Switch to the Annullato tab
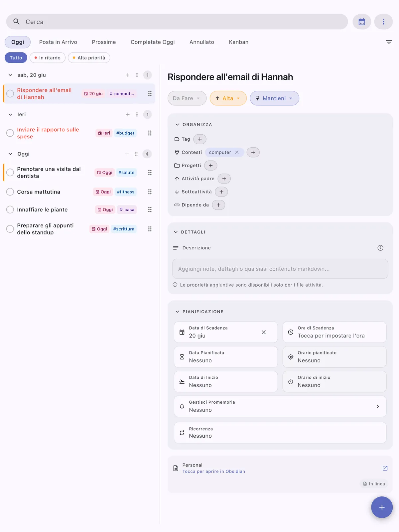Image resolution: width=399 pixels, height=532 pixels. [202, 42]
